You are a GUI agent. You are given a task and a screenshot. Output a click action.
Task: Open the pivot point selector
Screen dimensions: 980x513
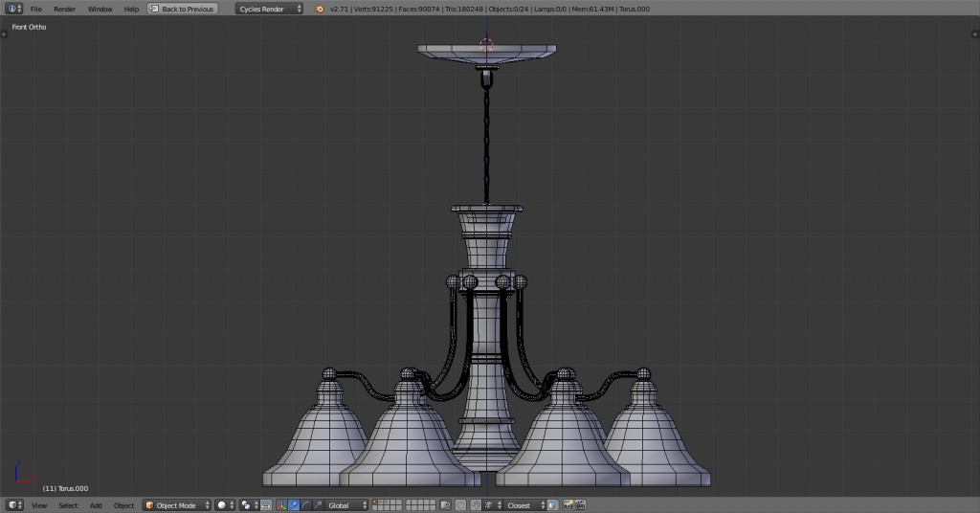click(249, 505)
